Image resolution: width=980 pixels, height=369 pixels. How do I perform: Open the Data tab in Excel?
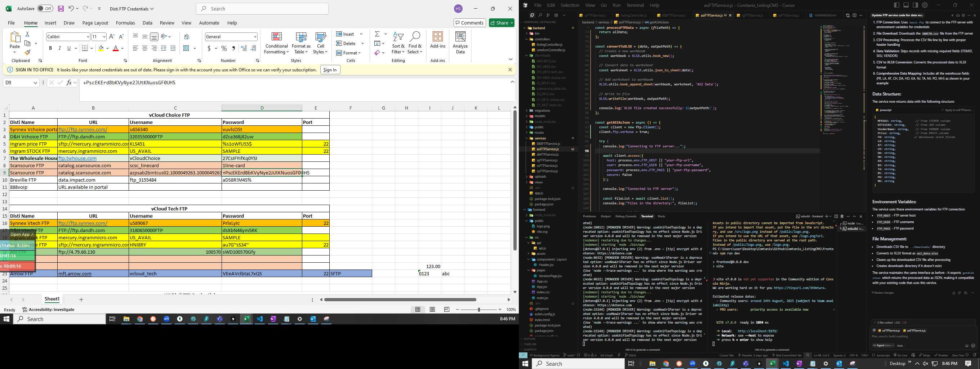click(x=147, y=23)
